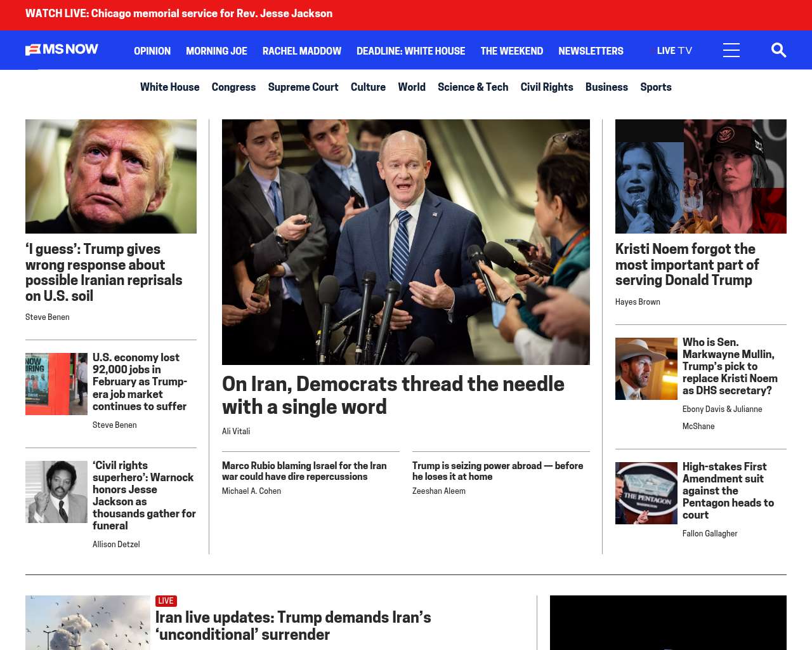812x650 pixels.
Task: Open Deadline: White House show page
Action: click(x=410, y=51)
